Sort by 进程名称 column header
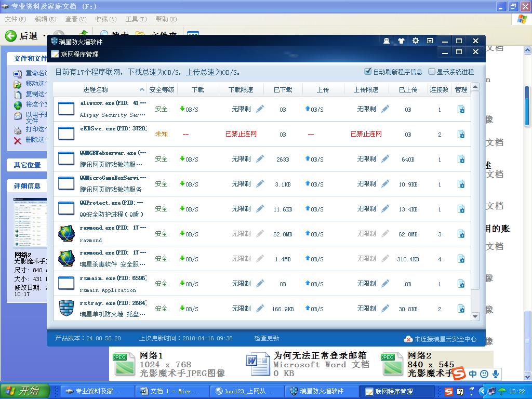This screenshot has width=532, height=399. (96, 89)
